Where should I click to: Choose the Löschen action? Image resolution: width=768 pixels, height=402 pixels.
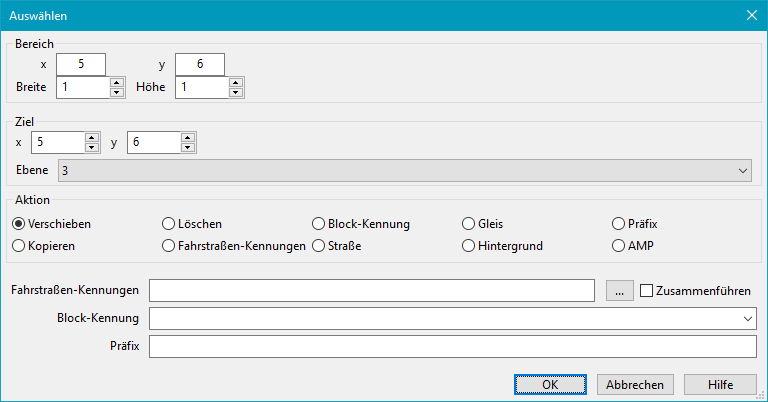pos(169,224)
